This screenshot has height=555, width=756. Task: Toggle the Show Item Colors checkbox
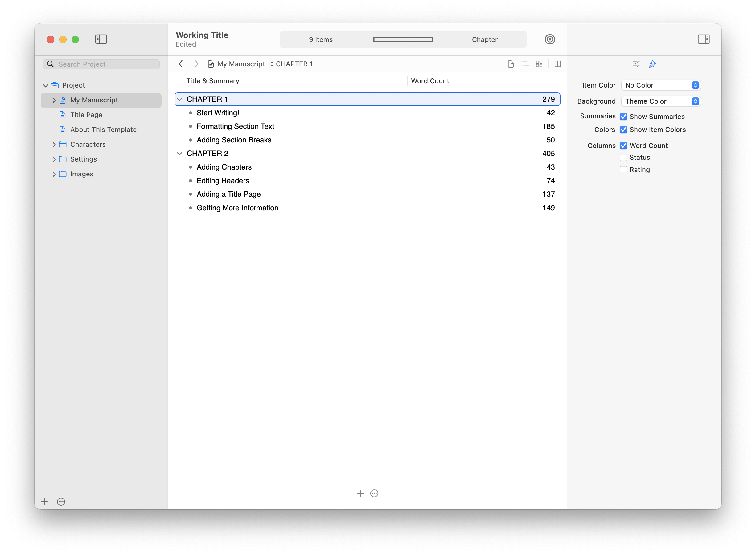pyautogui.click(x=623, y=130)
